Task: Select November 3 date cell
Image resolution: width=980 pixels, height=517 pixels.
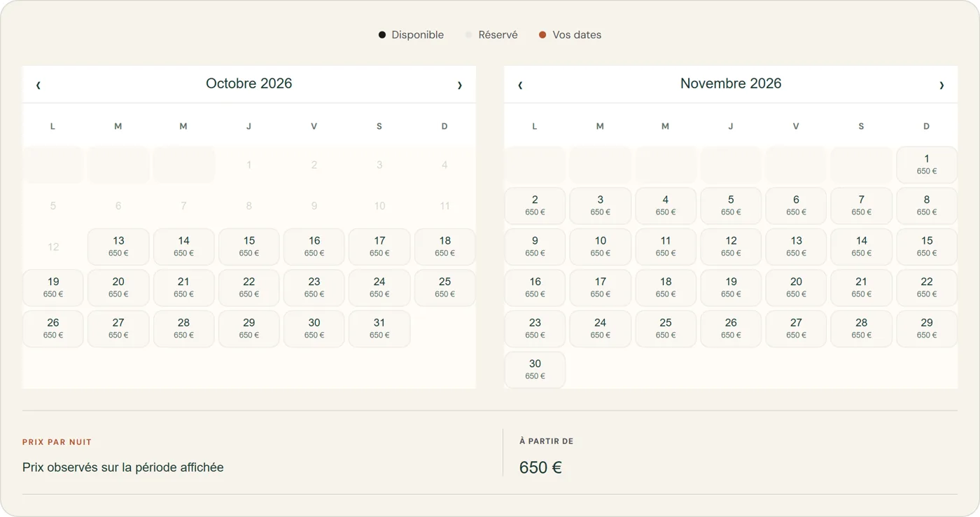Action: point(600,206)
